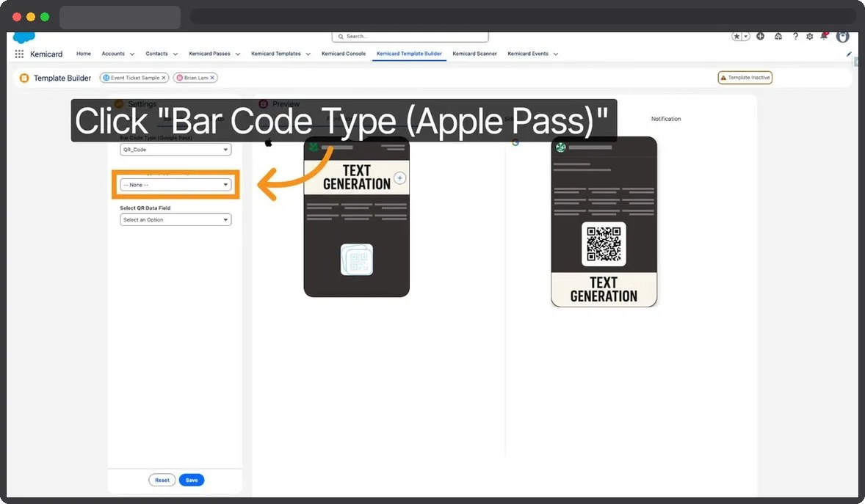The height and width of the screenshot is (504, 865).
Task: Open the favorites star icon
Action: coord(736,37)
